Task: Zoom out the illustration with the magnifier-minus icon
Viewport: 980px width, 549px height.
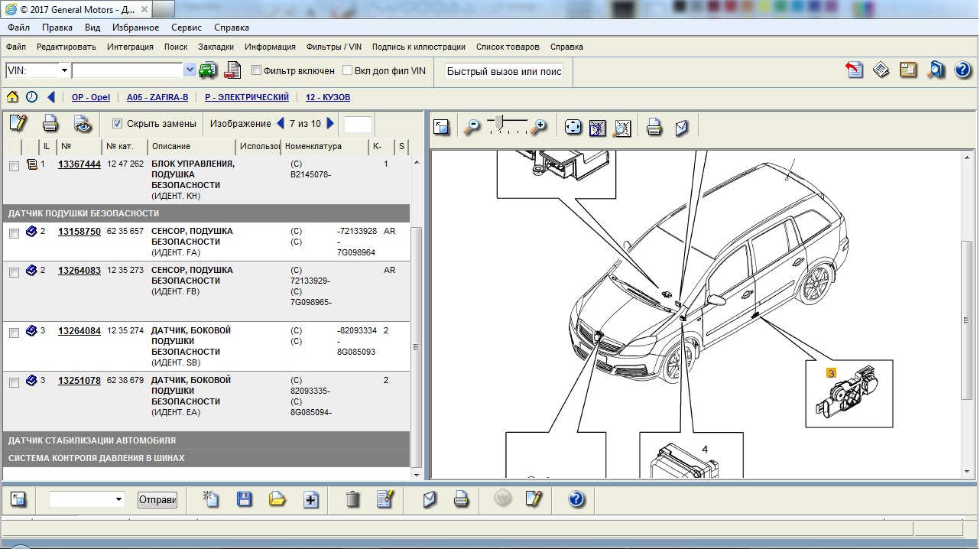Action: point(472,128)
